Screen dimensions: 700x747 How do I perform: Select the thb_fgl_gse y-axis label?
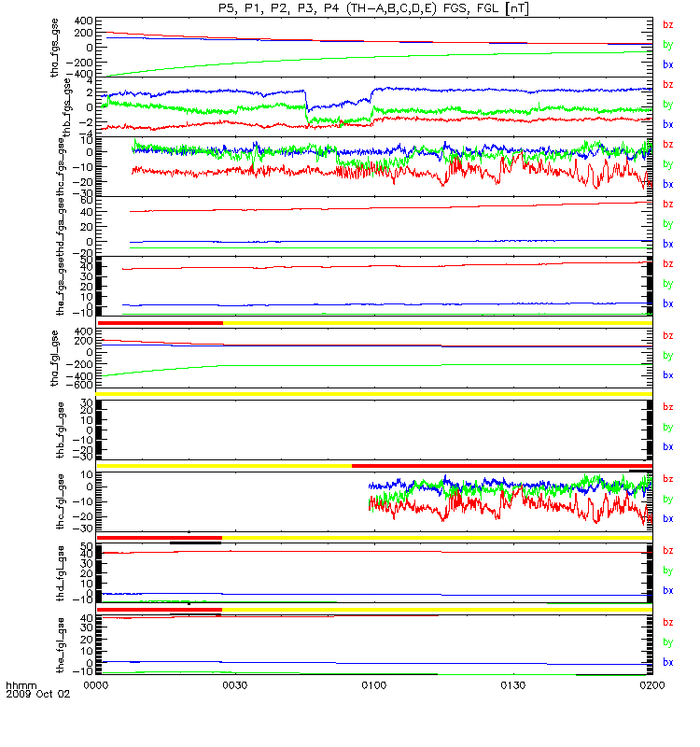tap(61, 430)
